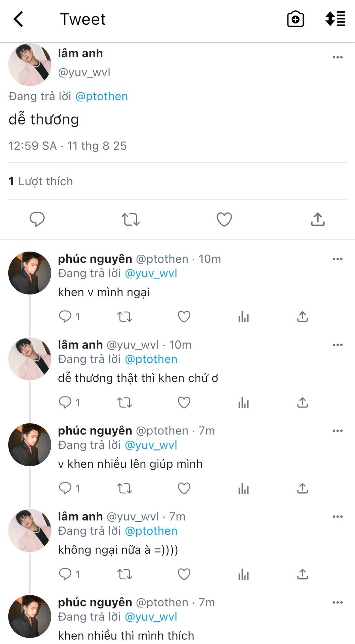Like the main tweet "dễ thương"
The image size is (355, 644).
point(224,219)
